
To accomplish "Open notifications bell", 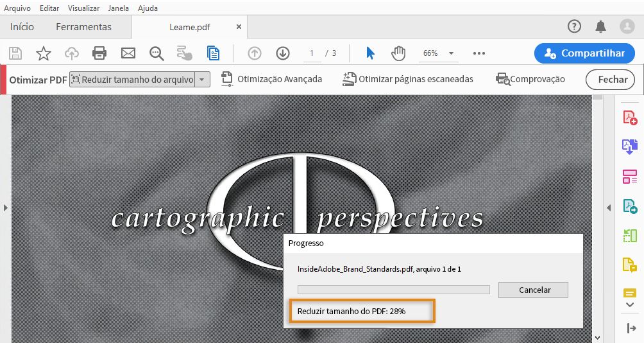I will pyautogui.click(x=600, y=27).
